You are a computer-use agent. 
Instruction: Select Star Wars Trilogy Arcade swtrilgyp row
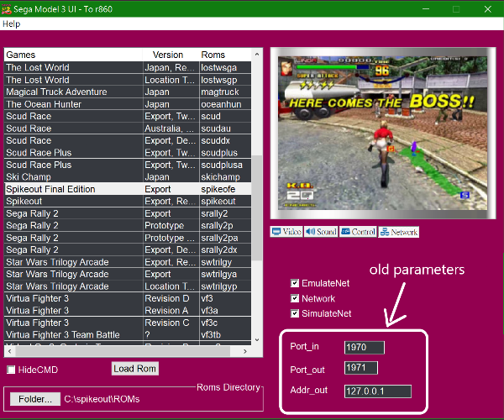click(x=128, y=286)
